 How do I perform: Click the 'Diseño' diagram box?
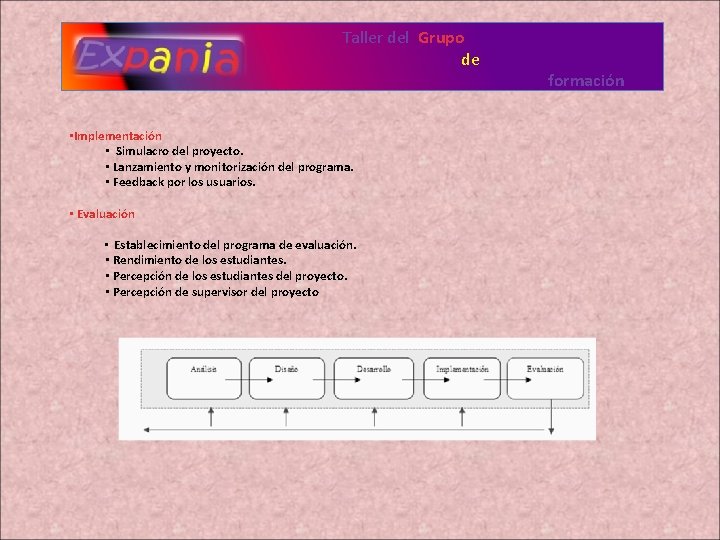pyautogui.click(x=287, y=378)
